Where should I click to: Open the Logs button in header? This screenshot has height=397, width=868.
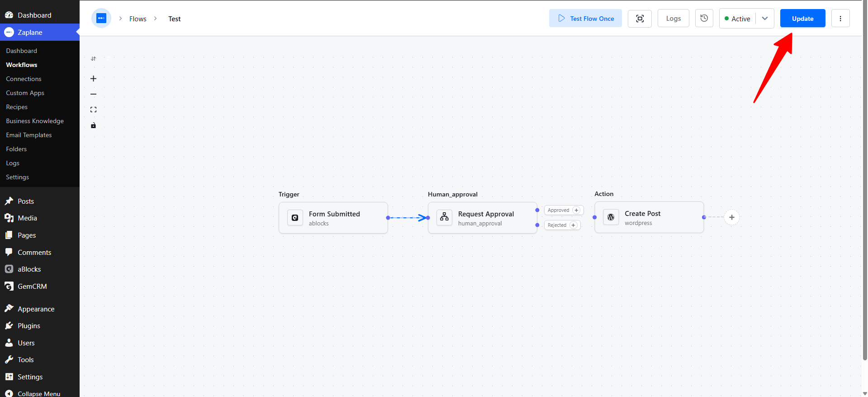tap(673, 19)
